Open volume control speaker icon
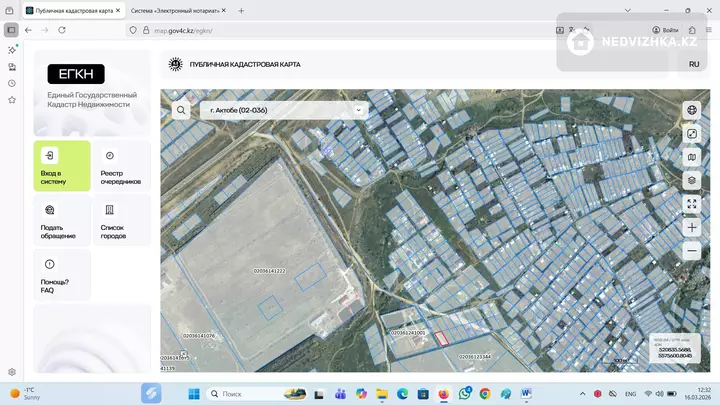The height and width of the screenshot is (405, 720). coord(660,394)
